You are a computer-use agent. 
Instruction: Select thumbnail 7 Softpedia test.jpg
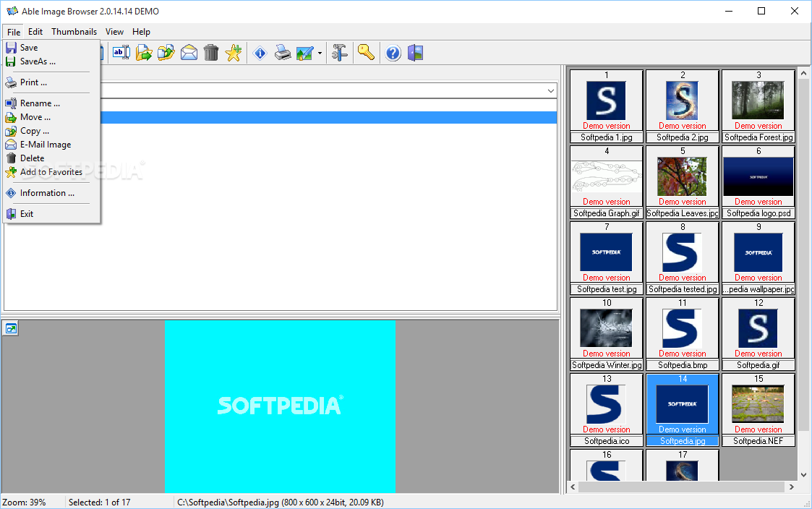coord(607,258)
